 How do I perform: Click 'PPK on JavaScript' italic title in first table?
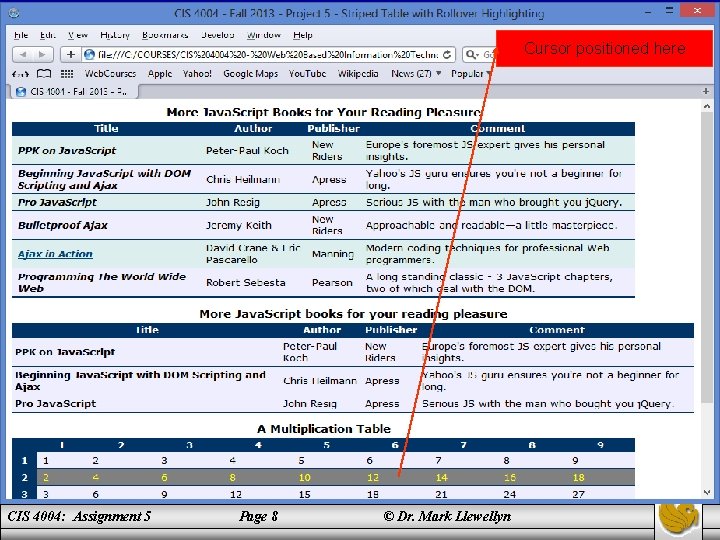[x=67, y=151]
